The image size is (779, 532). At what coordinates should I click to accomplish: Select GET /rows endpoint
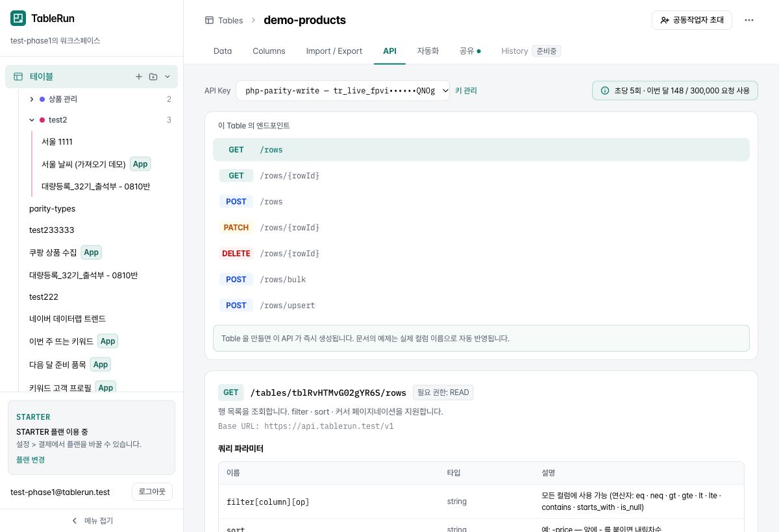point(481,150)
